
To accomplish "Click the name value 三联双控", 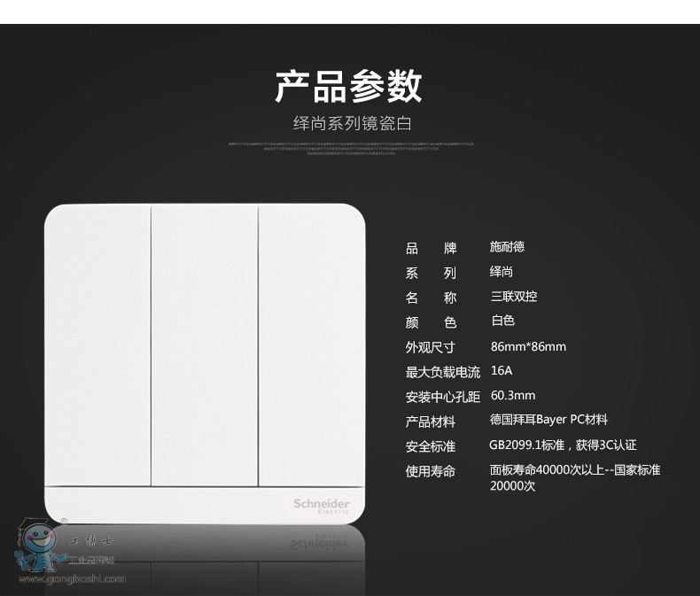I will pyautogui.click(x=514, y=297).
